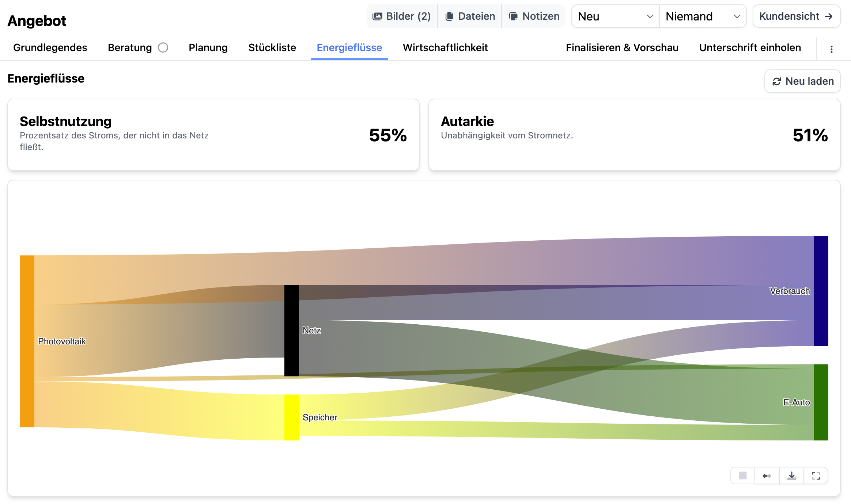Click the download chart icon
The image size is (851, 504).
tap(791, 476)
